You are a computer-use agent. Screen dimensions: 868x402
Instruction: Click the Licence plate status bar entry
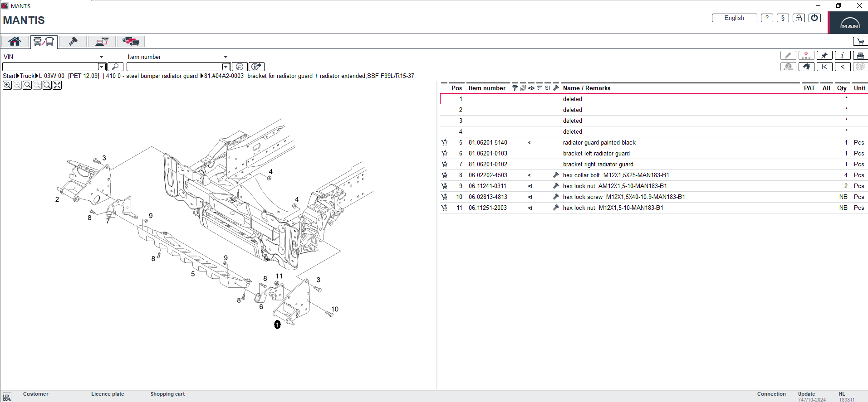tap(108, 394)
